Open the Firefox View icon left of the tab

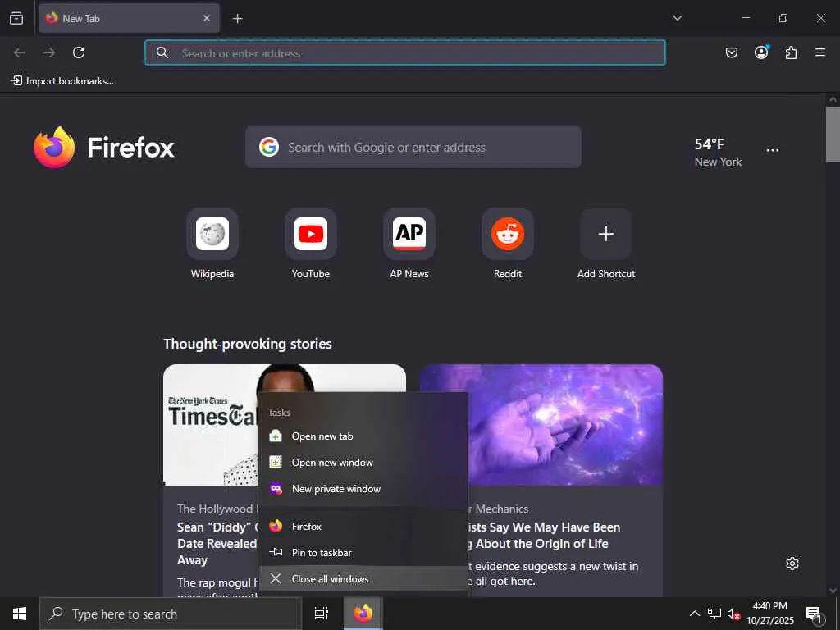click(x=16, y=18)
